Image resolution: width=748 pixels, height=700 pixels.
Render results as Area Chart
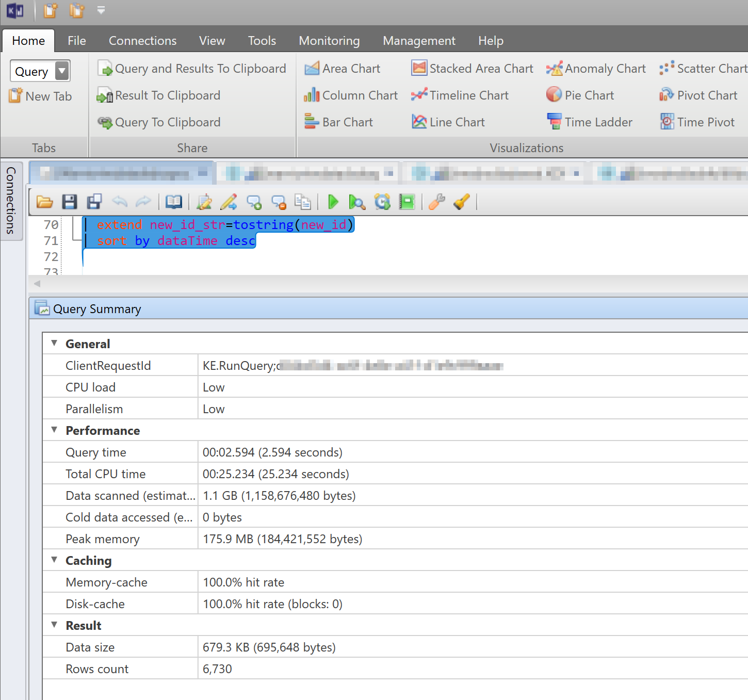[342, 69]
